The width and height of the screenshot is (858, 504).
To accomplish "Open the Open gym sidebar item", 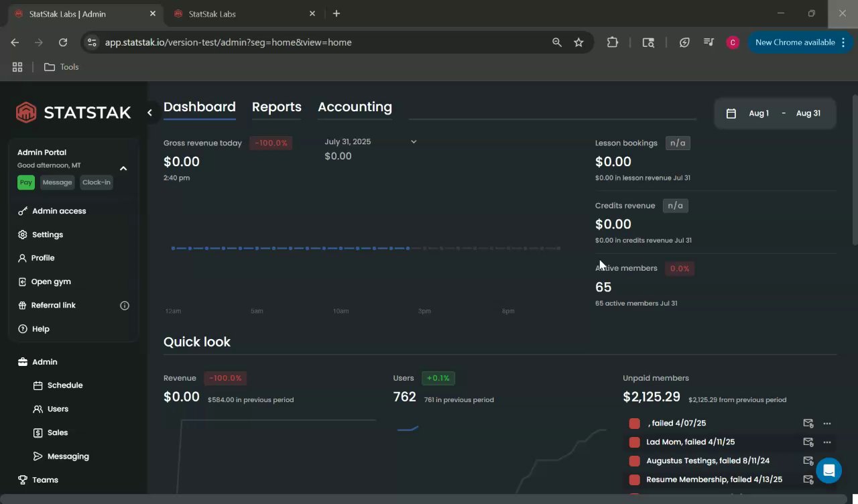I will tap(44, 281).
